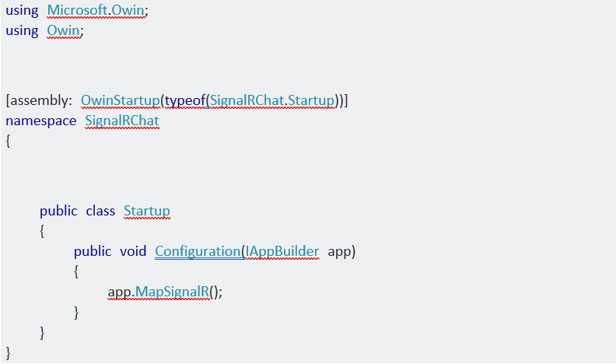Click the public keyword before void
The height and width of the screenshot is (364, 616).
coord(93,251)
